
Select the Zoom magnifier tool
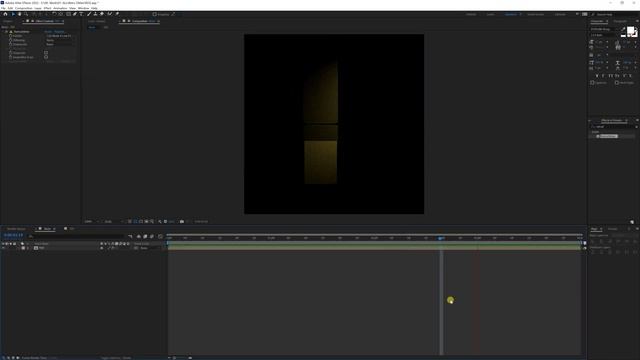[26, 14]
